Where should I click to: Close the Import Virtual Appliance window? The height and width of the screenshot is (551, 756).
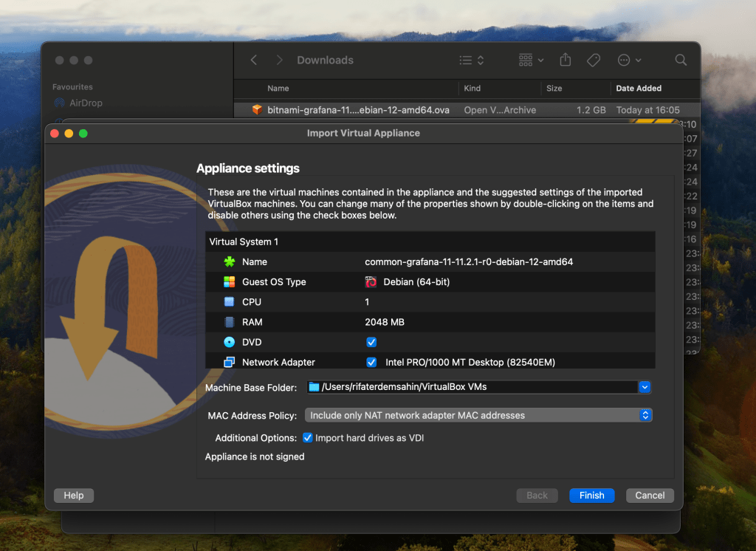55,134
